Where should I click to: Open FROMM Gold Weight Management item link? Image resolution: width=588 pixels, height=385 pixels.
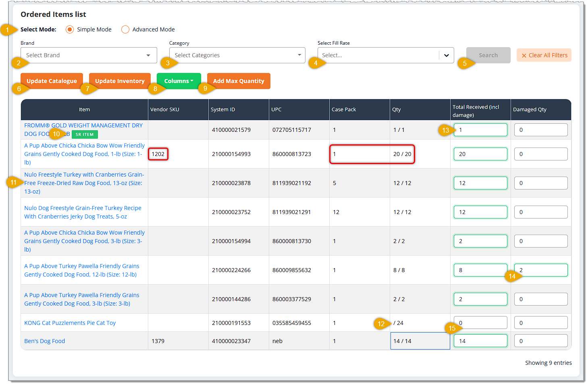click(x=83, y=130)
